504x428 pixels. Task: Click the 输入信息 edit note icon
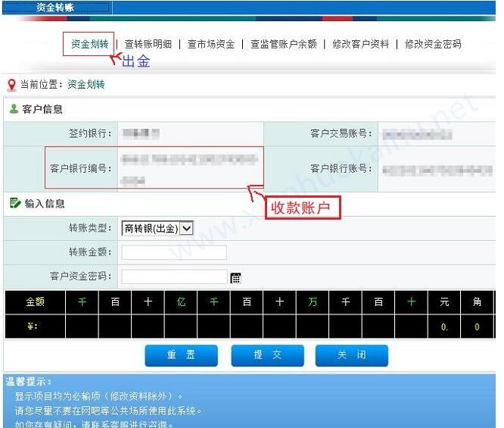coord(15,203)
